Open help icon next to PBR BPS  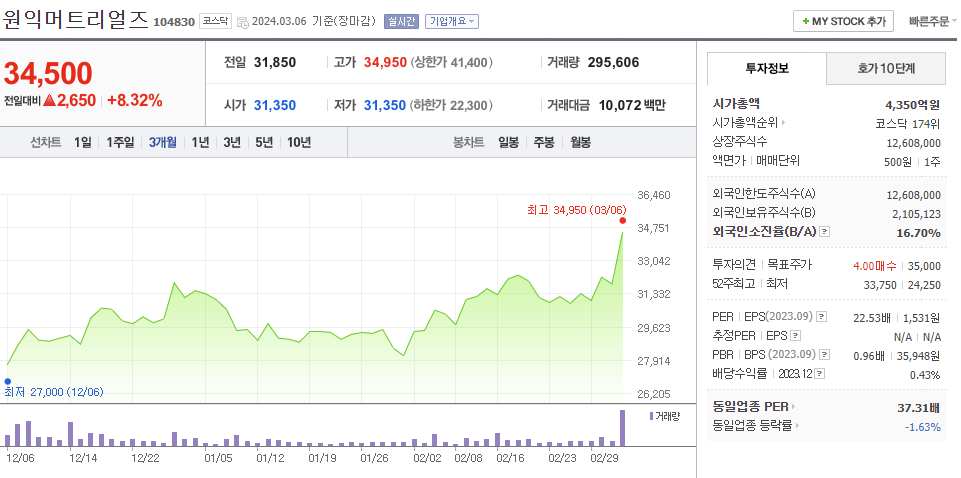(x=825, y=355)
